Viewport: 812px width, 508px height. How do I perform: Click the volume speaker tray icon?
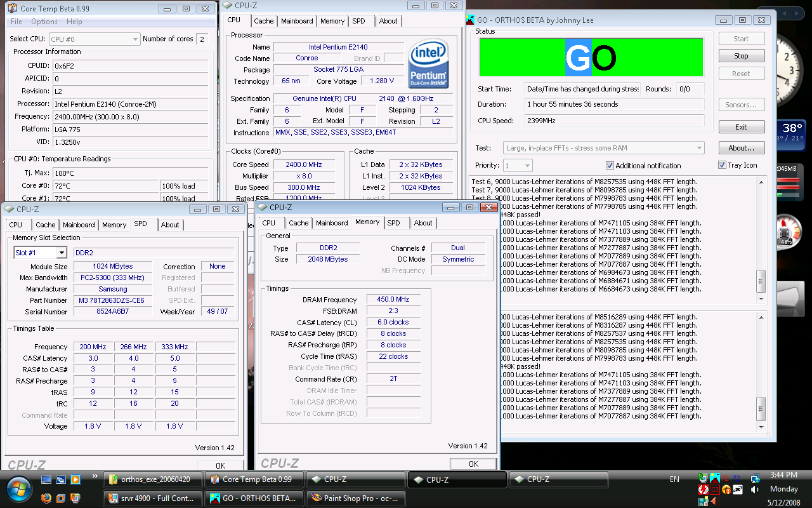[755, 490]
